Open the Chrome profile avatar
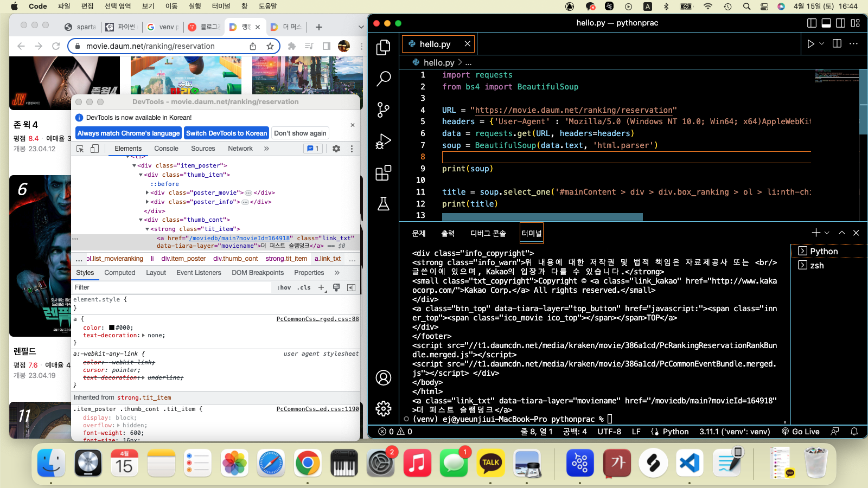The image size is (868, 488). tap(344, 46)
